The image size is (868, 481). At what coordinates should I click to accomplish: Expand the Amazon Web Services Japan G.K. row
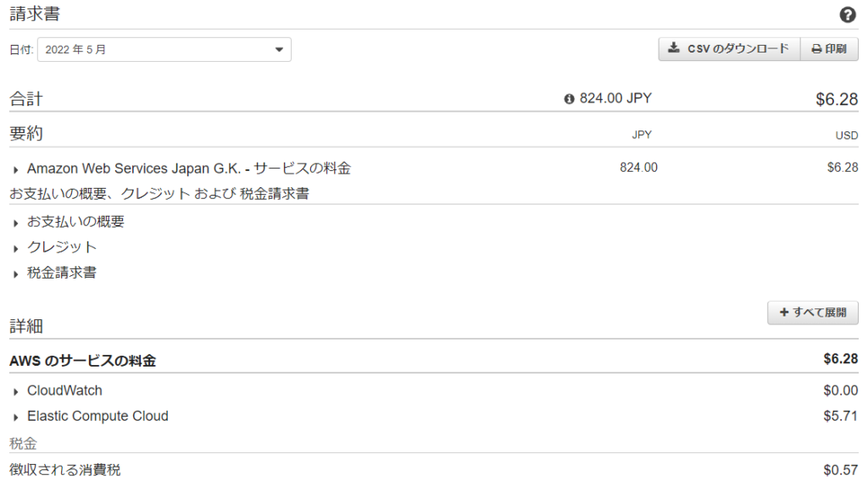click(x=16, y=169)
